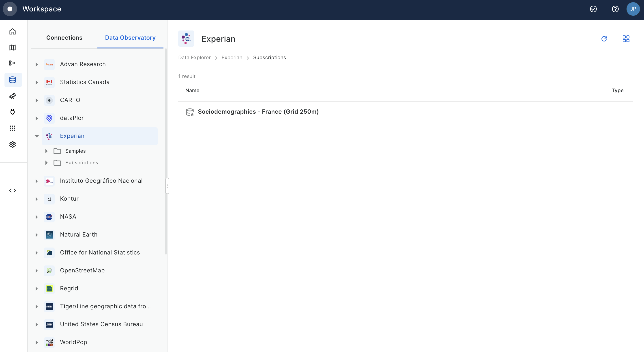Click the WorldPop provider logo
Viewport: 644px width, 352px height.
[x=49, y=343]
